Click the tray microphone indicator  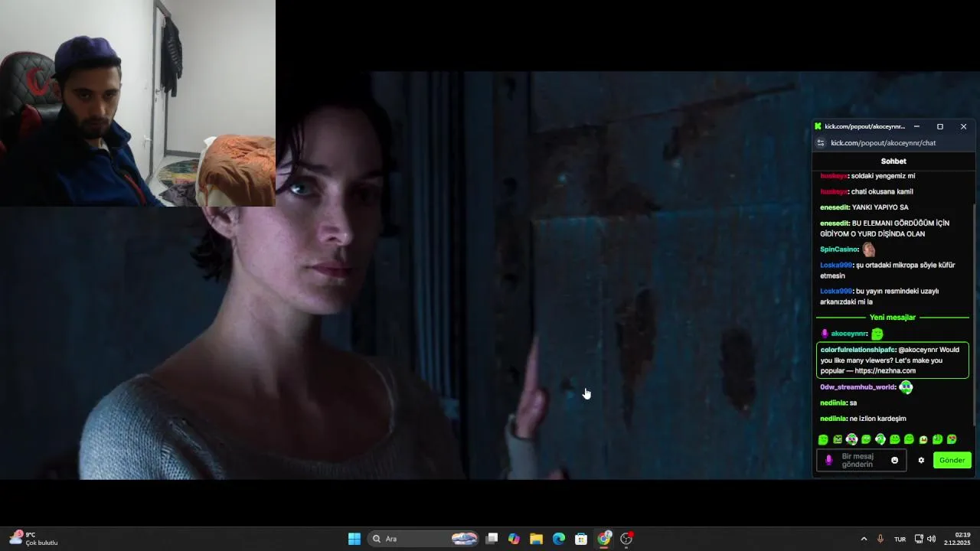[x=880, y=539]
